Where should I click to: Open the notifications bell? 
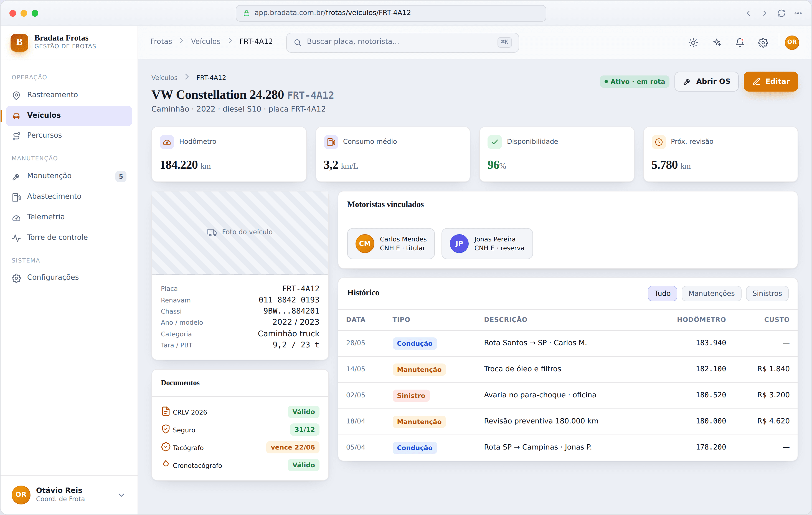pyautogui.click(x=740, y=42)
